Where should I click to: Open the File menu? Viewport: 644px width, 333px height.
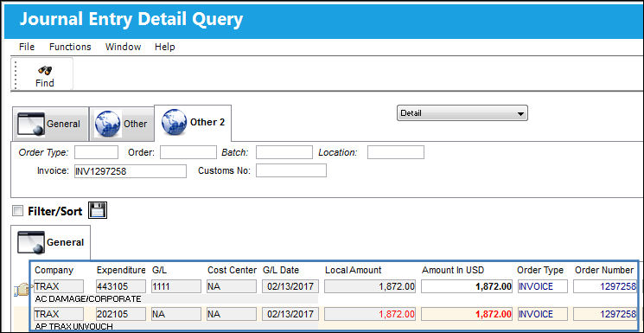pyautogui.click(x=27, y=47)
